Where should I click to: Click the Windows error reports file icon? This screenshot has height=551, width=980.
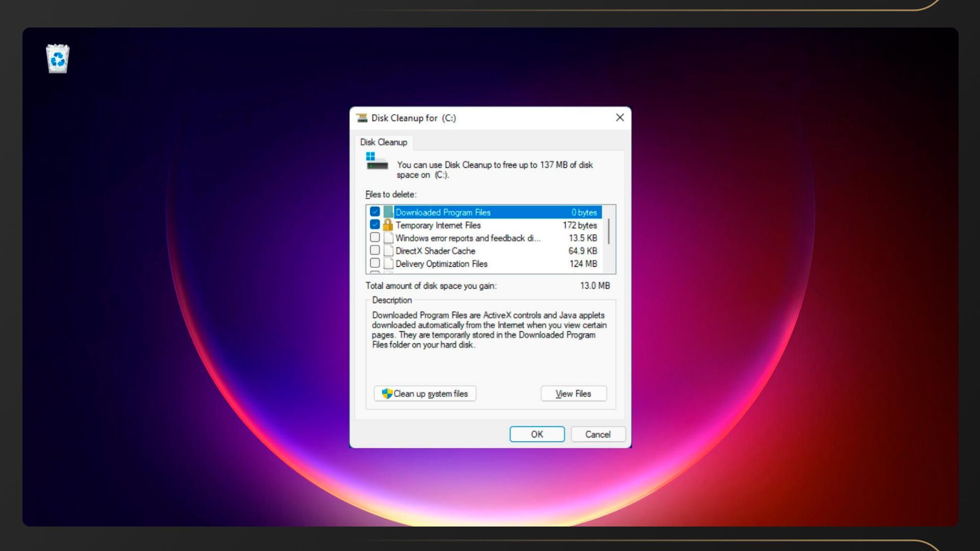388,238
